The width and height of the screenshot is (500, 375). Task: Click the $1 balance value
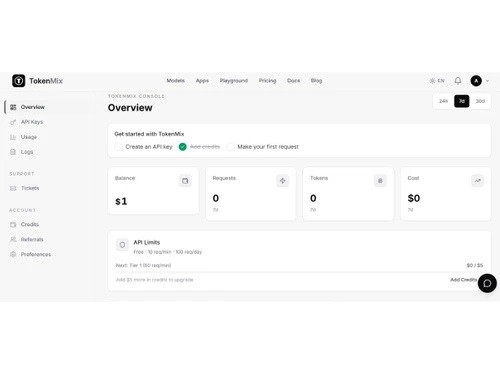[x=121, y=201]
